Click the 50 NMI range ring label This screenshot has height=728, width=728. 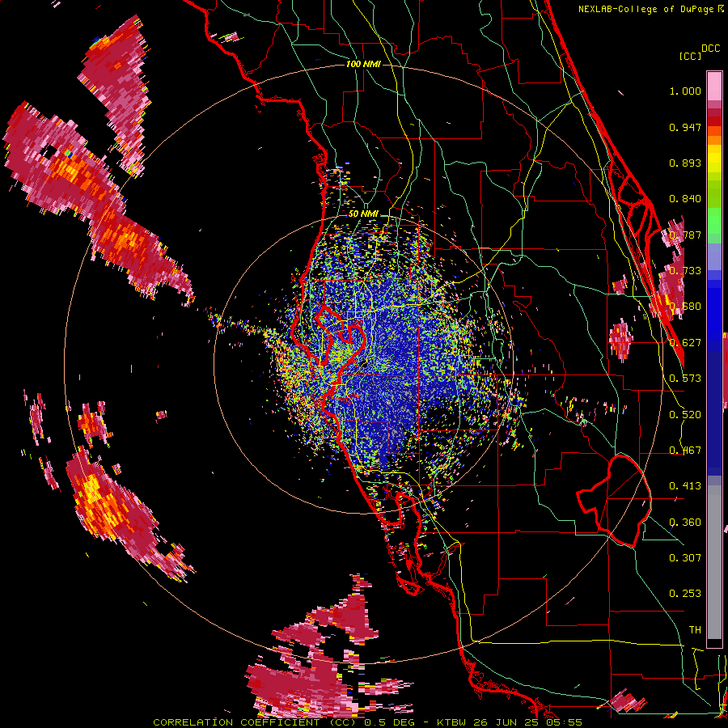(363, 214)
